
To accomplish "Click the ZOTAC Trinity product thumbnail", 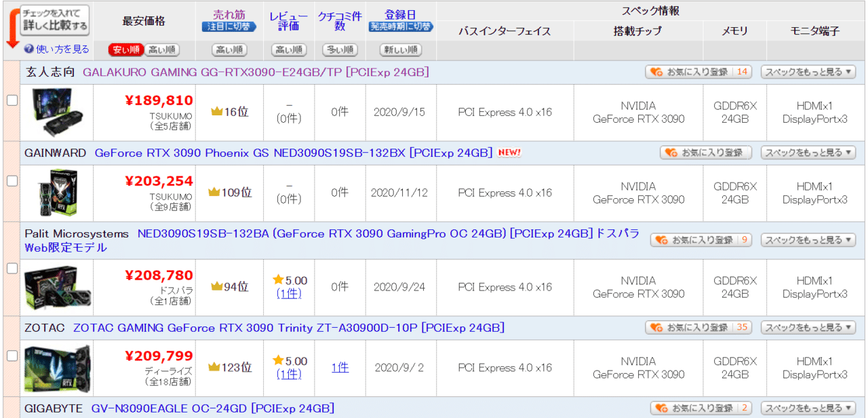I will point(58,367).
